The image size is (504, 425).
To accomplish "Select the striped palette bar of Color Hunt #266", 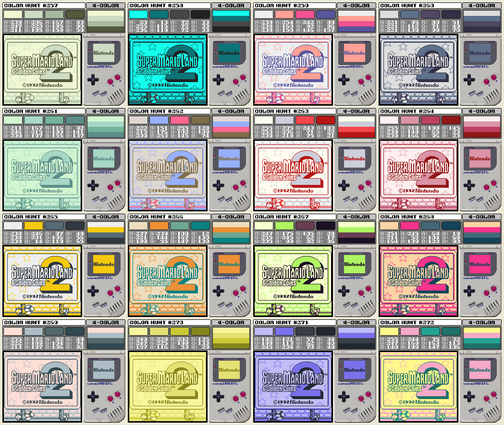I will click(x=231, y=232).
